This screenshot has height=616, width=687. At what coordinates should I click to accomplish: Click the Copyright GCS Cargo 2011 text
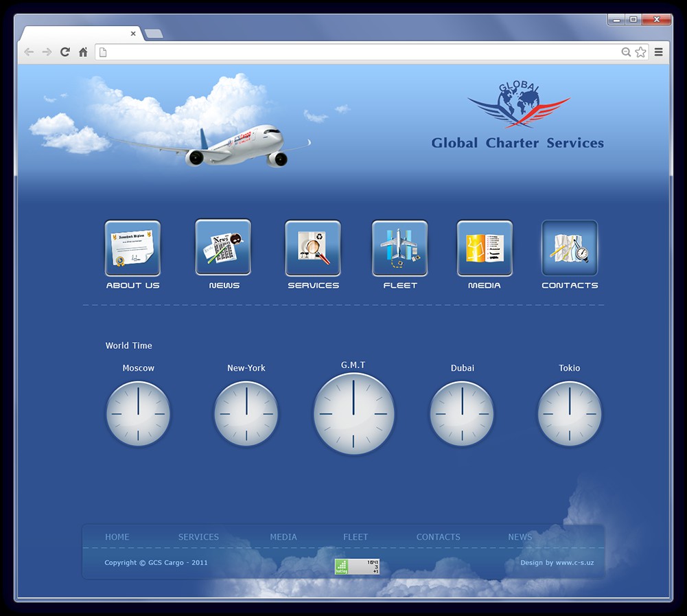coord(156,562)
